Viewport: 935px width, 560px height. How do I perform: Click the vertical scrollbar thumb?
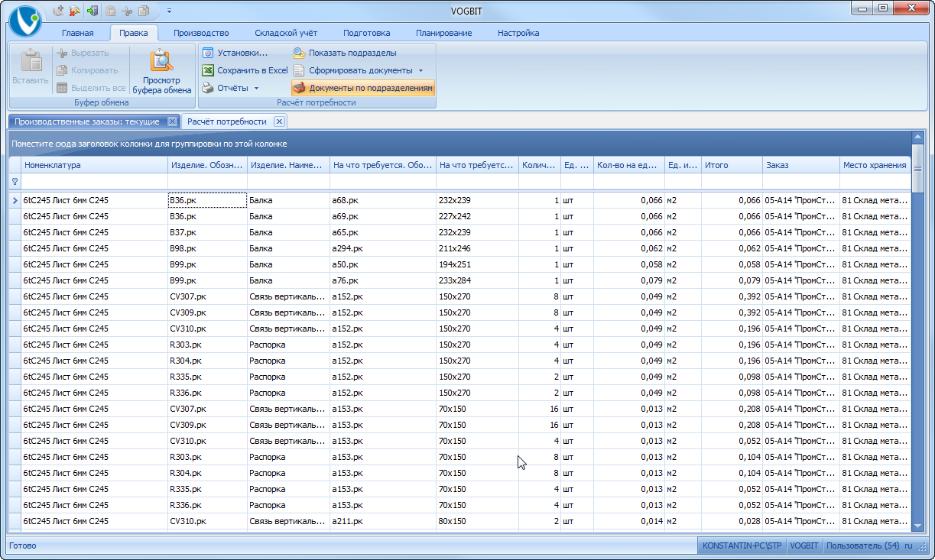tap(917, 168)
